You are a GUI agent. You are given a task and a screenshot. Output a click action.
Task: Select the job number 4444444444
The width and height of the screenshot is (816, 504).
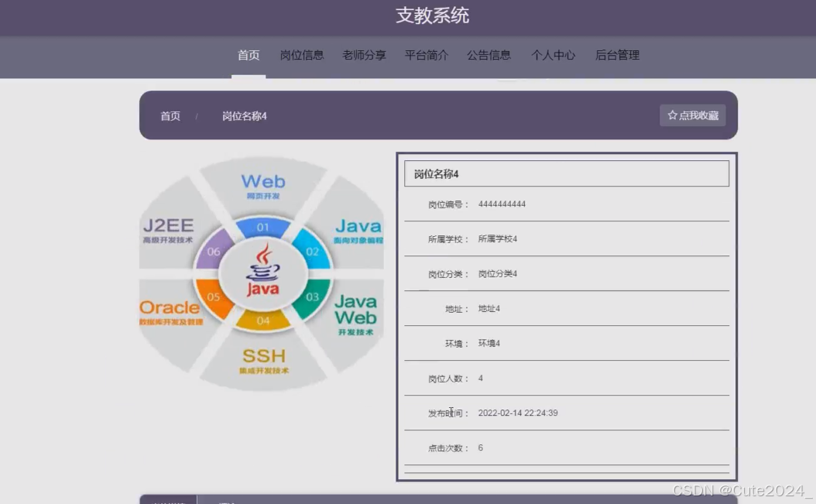(x=502, y=204)
